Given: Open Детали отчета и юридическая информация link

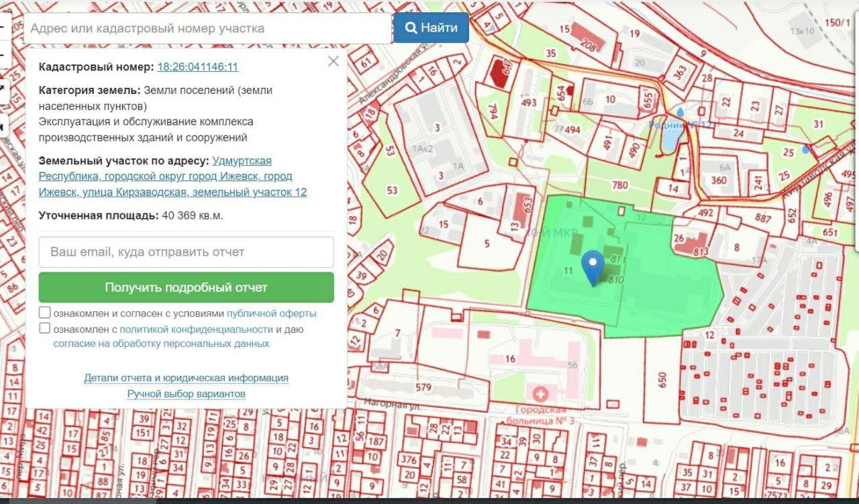Looking at the screenshot, I should 186,378.
